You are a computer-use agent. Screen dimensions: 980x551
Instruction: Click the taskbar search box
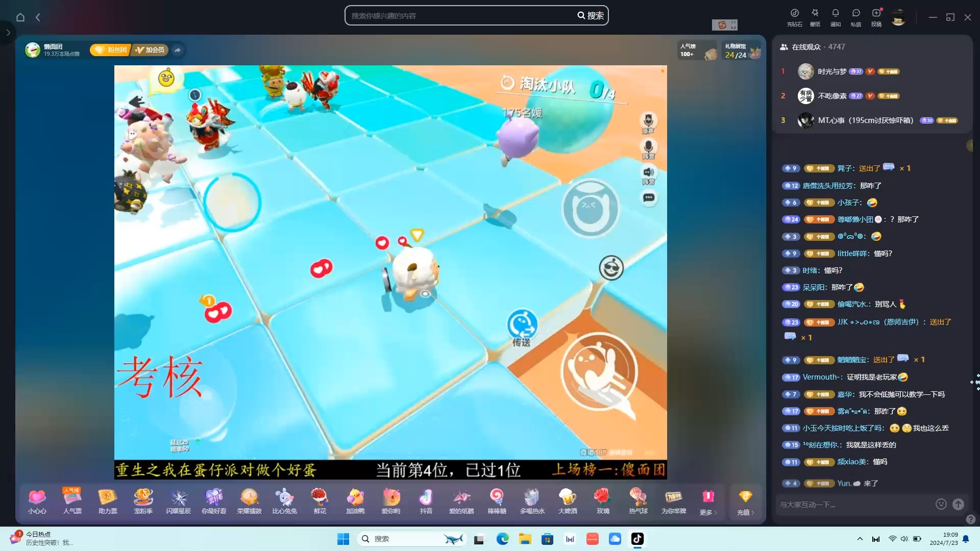412,539
